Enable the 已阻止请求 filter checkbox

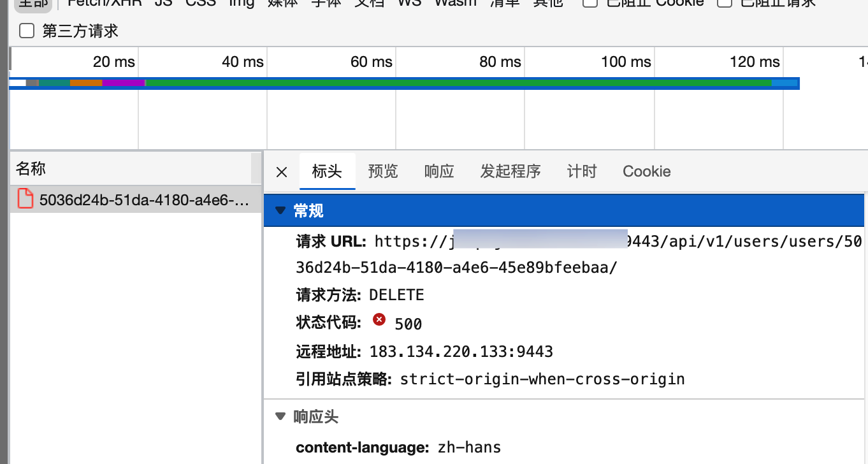tap(723, 3)
